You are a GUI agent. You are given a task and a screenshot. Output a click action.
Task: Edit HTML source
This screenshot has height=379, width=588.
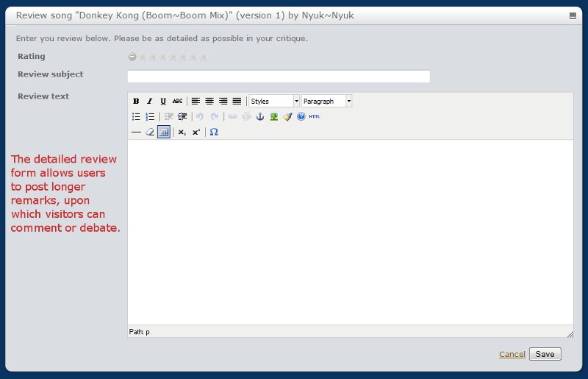click(x=315, y=116)
